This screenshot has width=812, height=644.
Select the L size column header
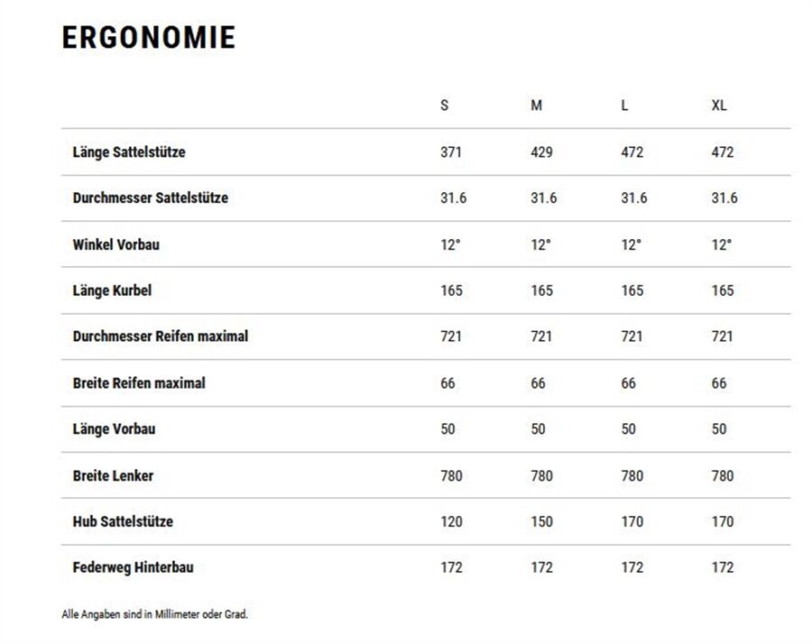tap(624, 106)
